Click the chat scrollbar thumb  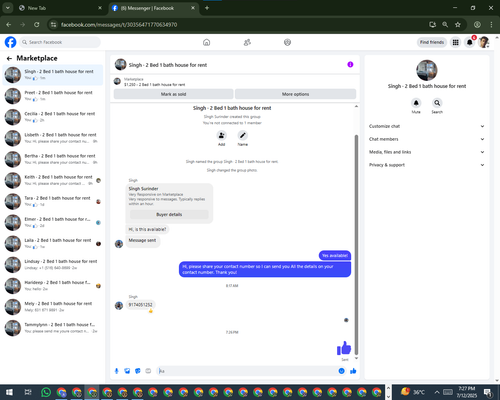[x=356, y=245]
